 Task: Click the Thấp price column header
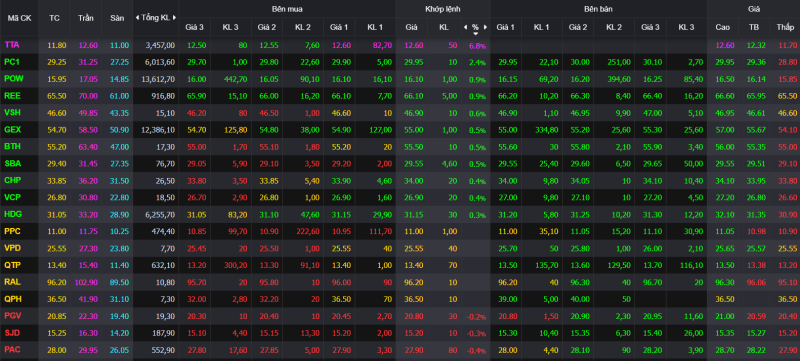(x=785, y=27)
